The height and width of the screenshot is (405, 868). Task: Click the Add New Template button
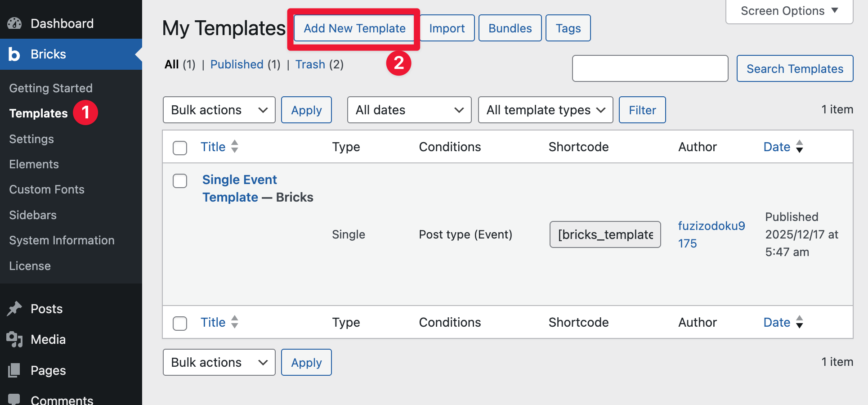[x=354, y=28]
